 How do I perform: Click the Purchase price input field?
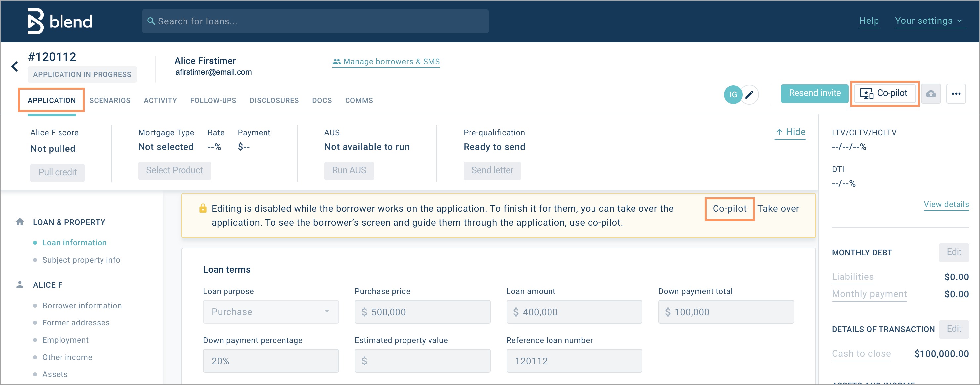pyautogui.click(x=422, y=312)
